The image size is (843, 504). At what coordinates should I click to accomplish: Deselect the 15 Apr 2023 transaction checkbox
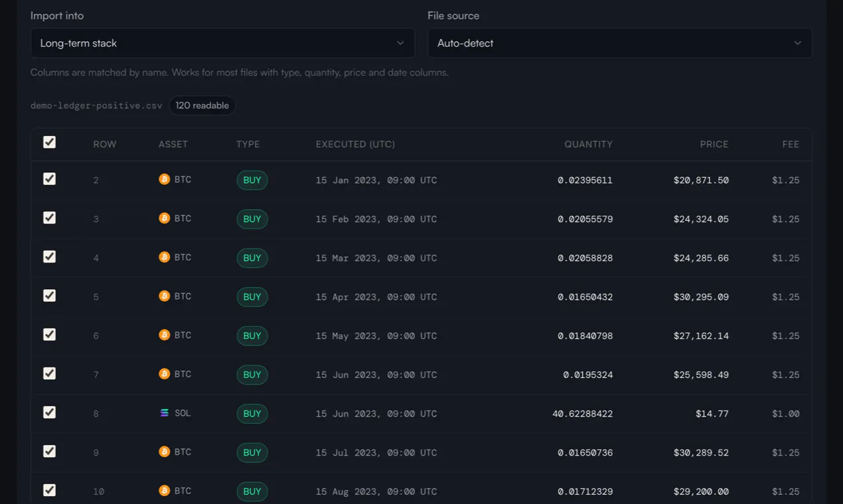point(49,295)
